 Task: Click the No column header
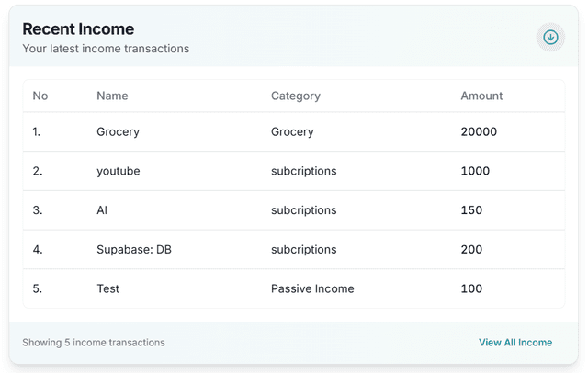[40, 96]
